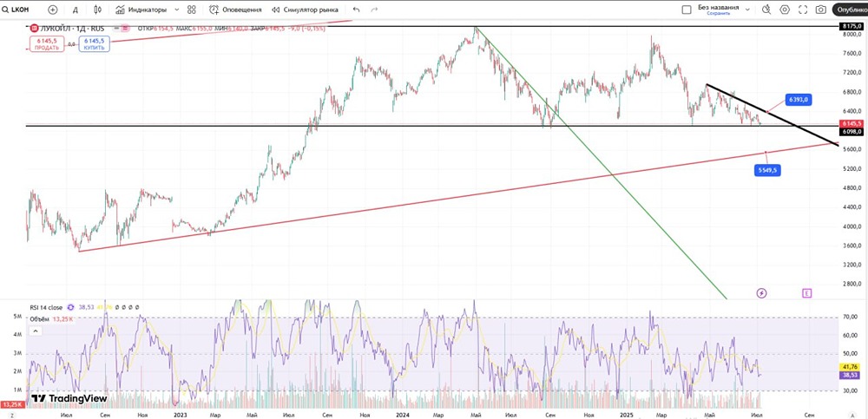Open candlestick chart type selector
Screen dimensions: 868x419
click(98, 10)
